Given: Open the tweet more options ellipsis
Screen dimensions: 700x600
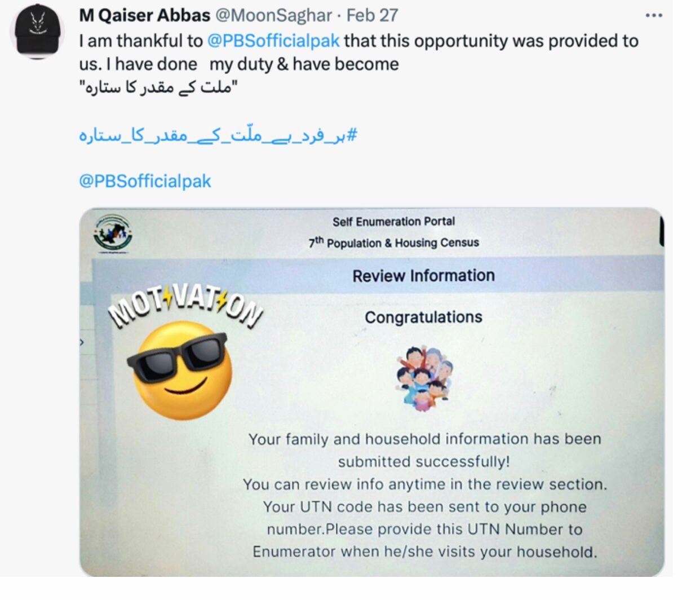Looking at the screenshot, I should click(x=653, y=15).
